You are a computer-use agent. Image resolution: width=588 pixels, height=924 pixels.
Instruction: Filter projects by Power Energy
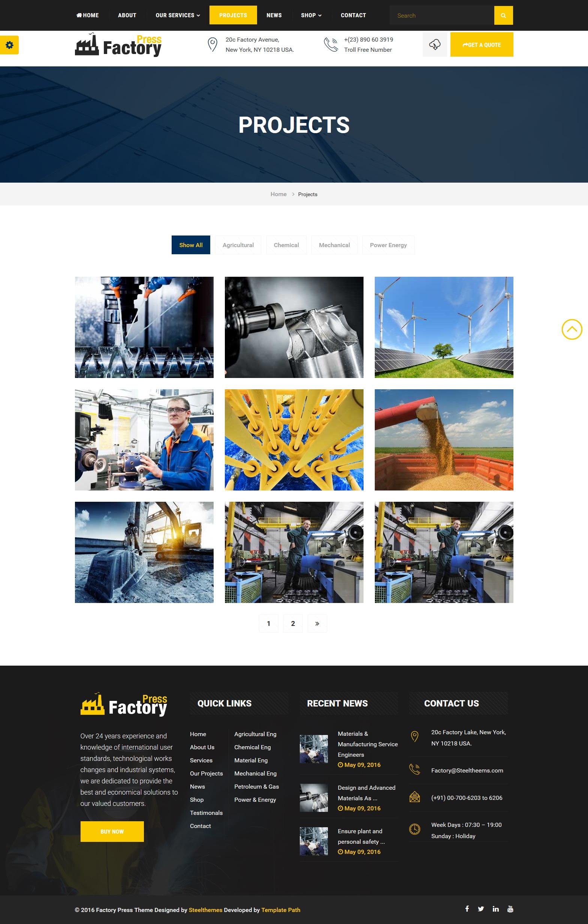[388, 245]
